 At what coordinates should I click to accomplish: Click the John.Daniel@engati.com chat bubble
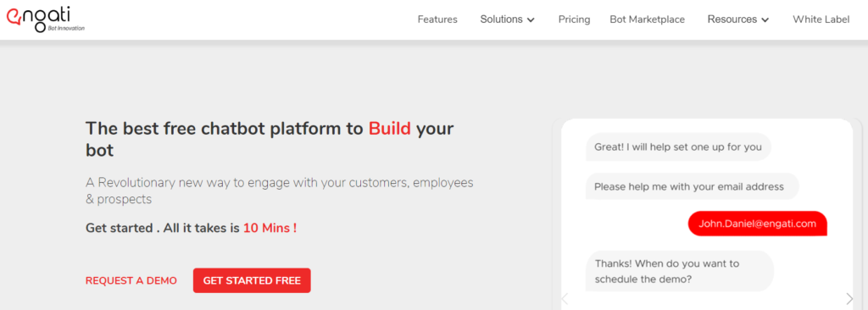pos(757,224)
